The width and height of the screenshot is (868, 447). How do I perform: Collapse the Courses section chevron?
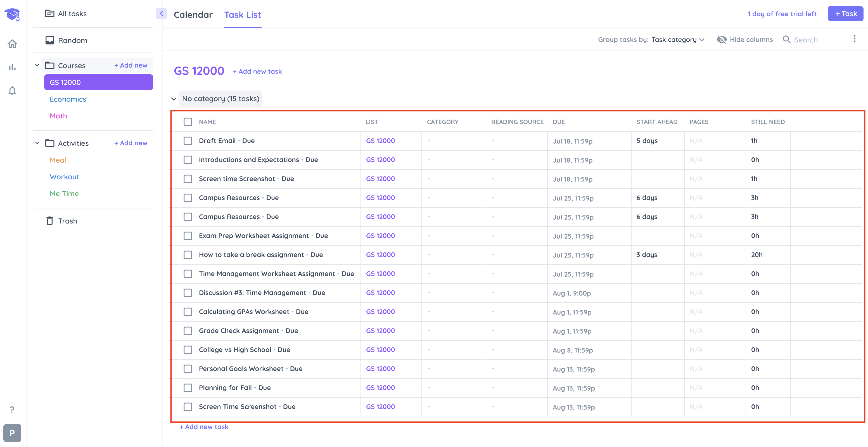tap(37, 65)
